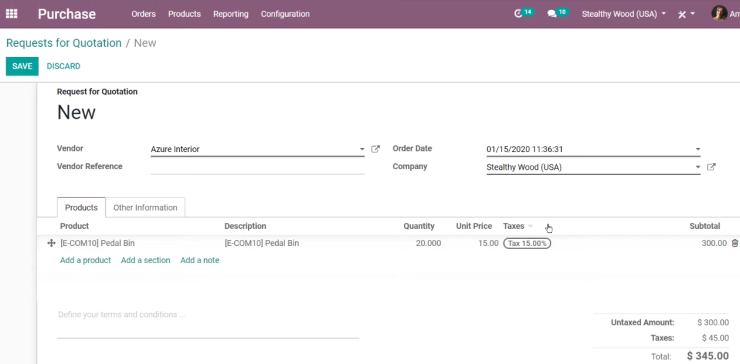
Task: Open the messages chat icon with 10
Action: pyautogui.click(x=557, y=13)
